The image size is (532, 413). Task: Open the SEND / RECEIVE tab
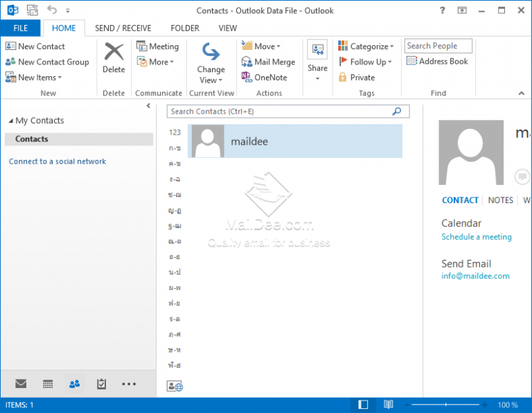click(123, 28)
